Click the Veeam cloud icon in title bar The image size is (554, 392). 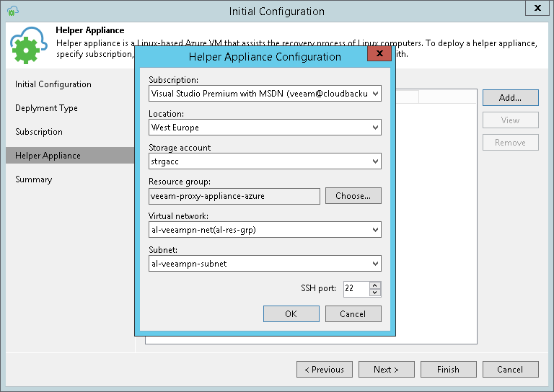coord(12,11)
